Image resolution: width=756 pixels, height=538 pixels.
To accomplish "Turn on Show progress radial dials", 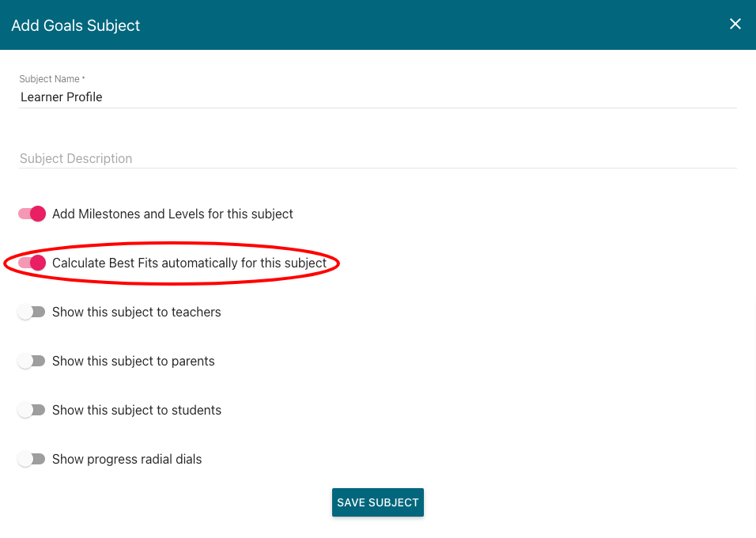I will pos(32,459).
